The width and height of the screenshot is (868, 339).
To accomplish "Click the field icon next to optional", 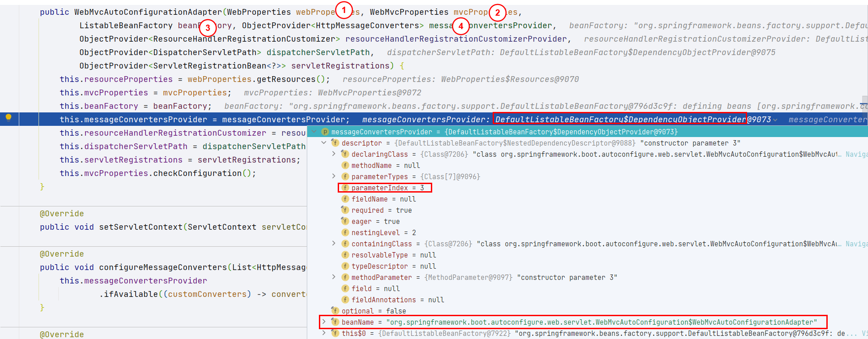I will pyautogui.click(x=335, y=311).
